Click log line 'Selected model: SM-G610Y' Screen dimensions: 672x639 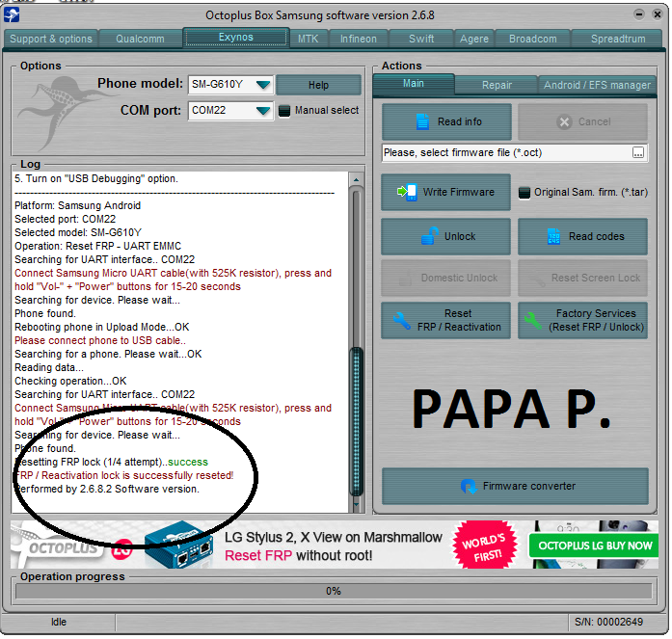(x=78, y=232)
